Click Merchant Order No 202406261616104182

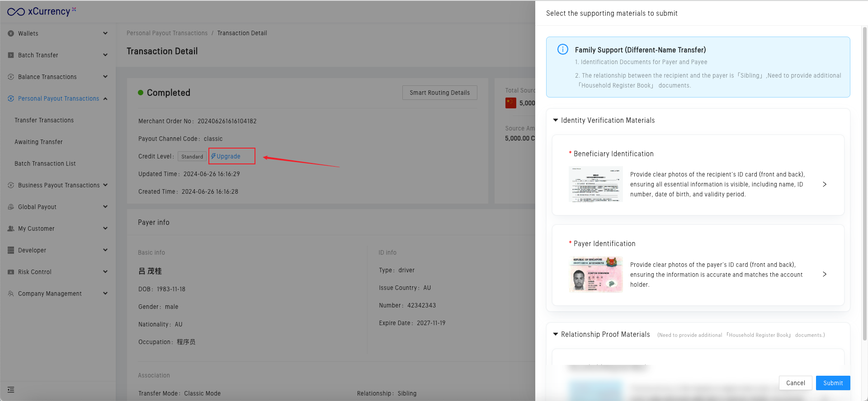pos(227,121)
